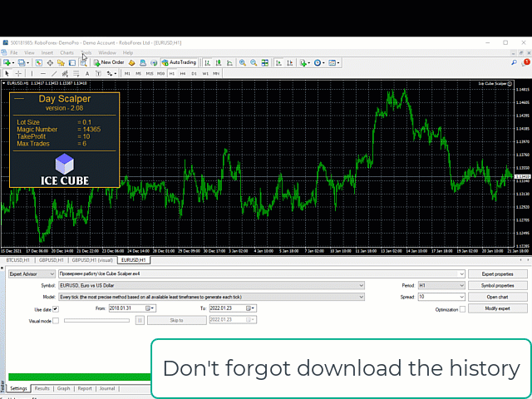Switch chart to Candlesticks icon
This screenshot has width=532, height=399.
[x=219, y=63]
